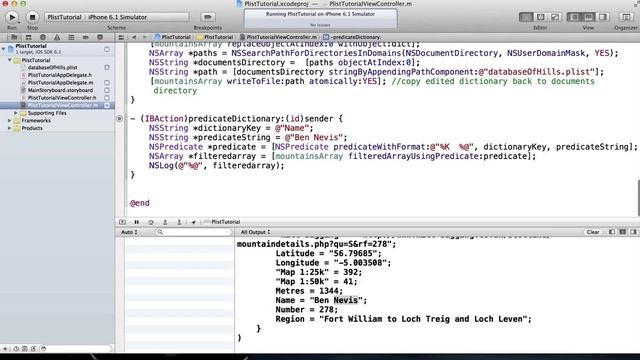The image size is (640, 360).
Task: Show the Project navigator folder icon
Action: (x=14, y=37)
